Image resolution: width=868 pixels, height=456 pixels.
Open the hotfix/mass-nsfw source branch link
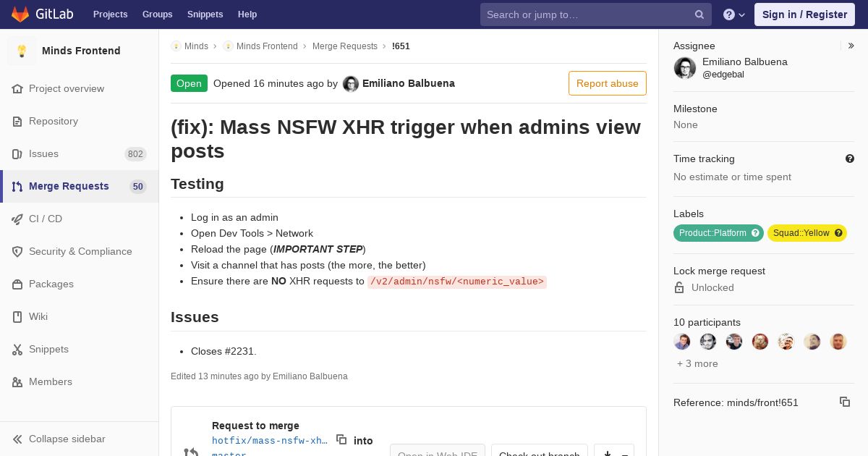(x=270, y=440)
